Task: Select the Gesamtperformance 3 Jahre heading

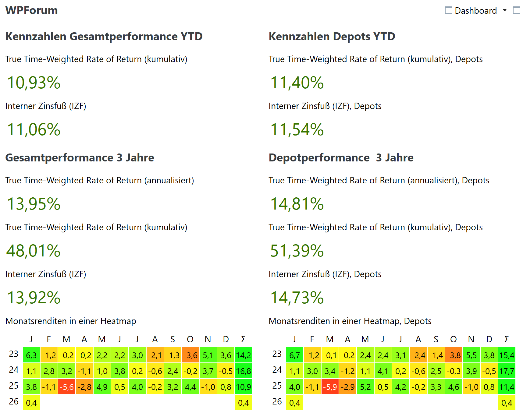Action: coord(80,158)
